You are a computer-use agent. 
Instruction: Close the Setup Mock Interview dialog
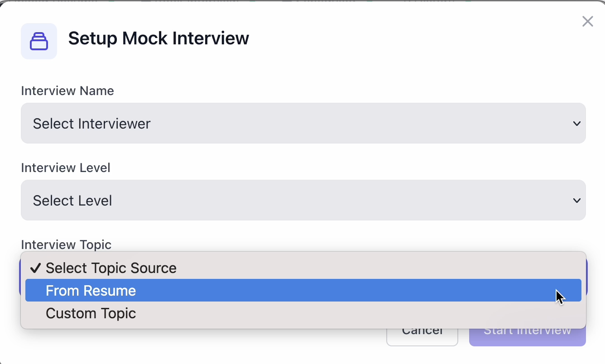pos(587,21)
